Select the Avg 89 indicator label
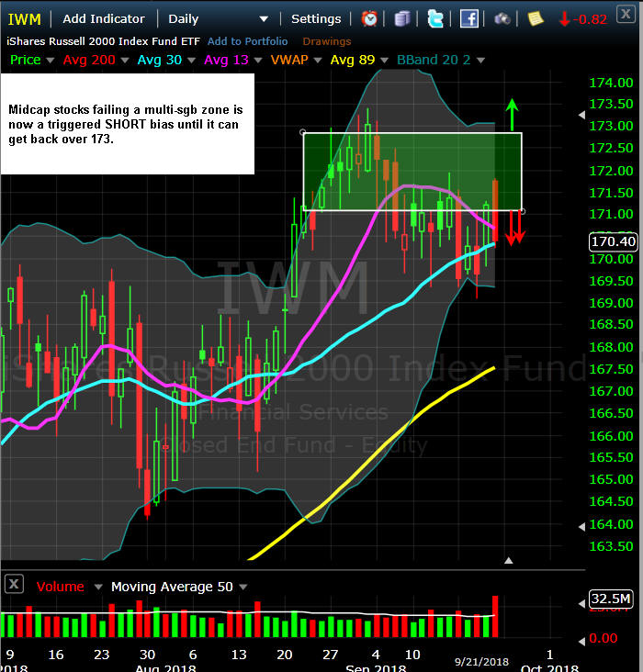The width and height of the screenshot is (643, 672). (353, 60)
